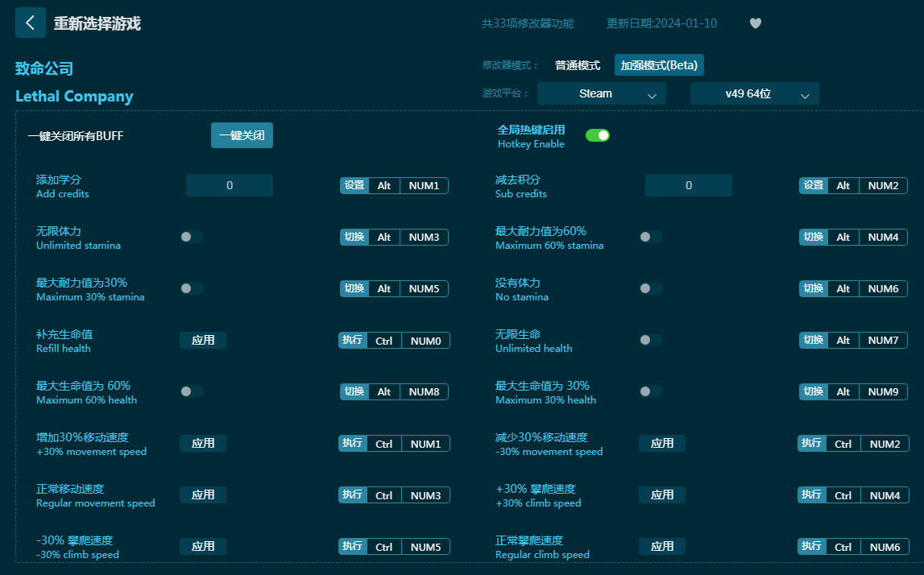Click 设置 for Sub credits hotkey

point(813,185)
